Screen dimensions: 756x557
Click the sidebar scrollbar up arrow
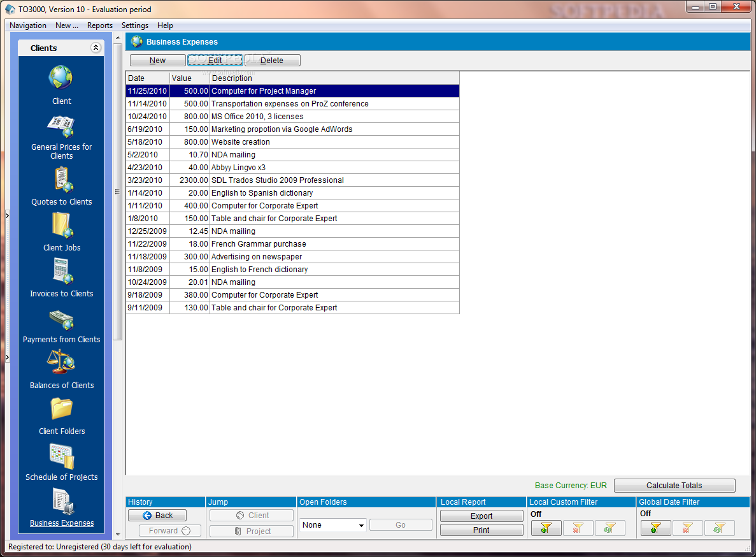118,38
